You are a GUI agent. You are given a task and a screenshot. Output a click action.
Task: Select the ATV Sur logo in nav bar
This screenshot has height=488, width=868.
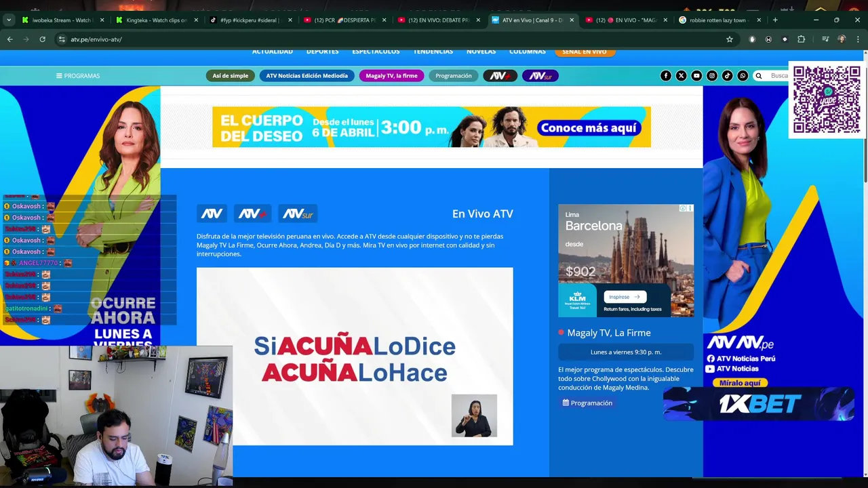[x=540, y=76]
